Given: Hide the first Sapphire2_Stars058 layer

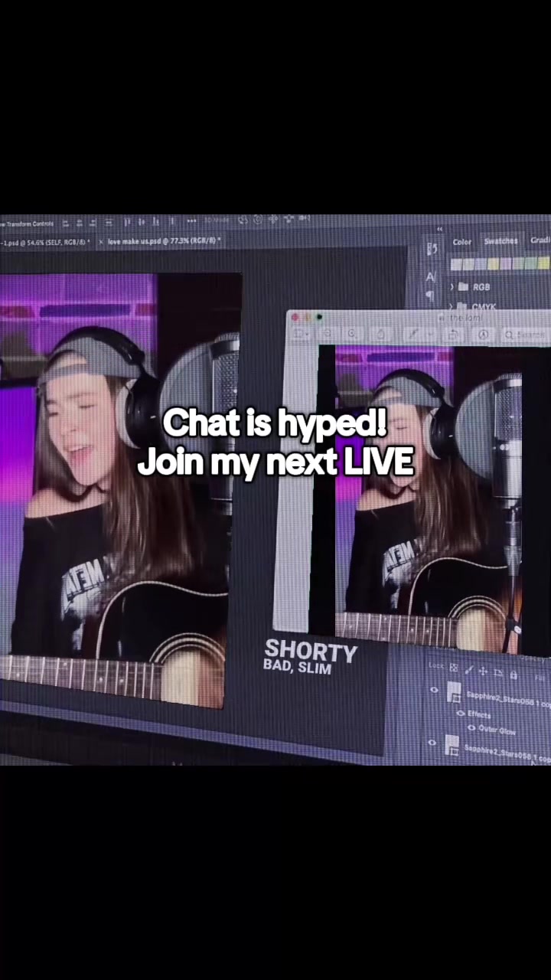Looking at the screenshot, I should pos(434,690).
